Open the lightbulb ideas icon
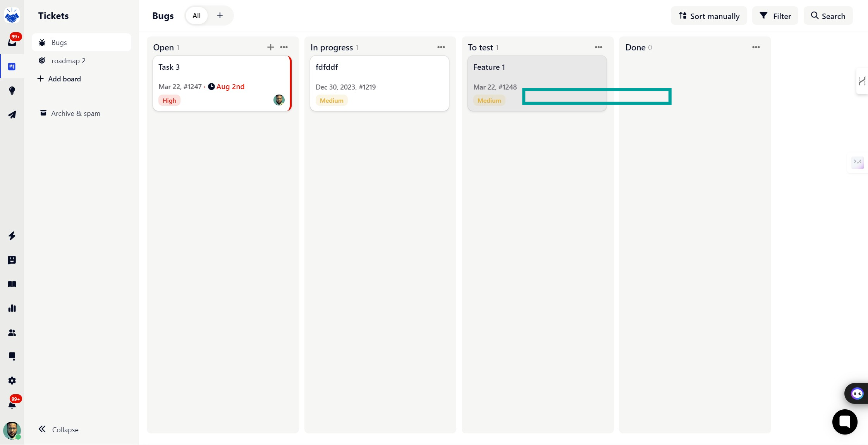Screen dimensions: 868x445 pos(12,91)
